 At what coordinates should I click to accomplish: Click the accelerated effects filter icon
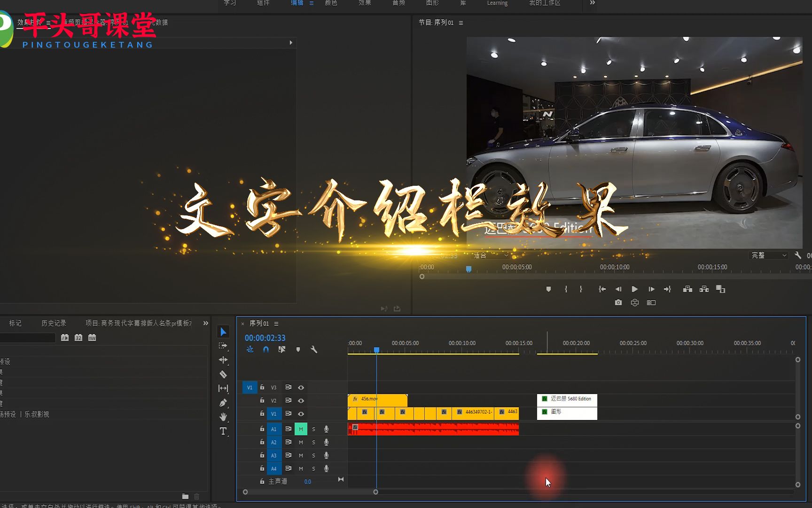point(65,338)
